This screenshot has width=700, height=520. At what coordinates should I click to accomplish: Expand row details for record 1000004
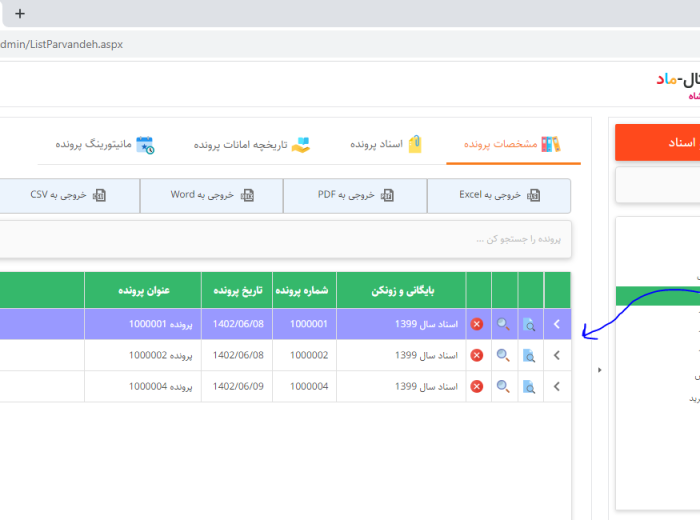click(x=557, y=386)
